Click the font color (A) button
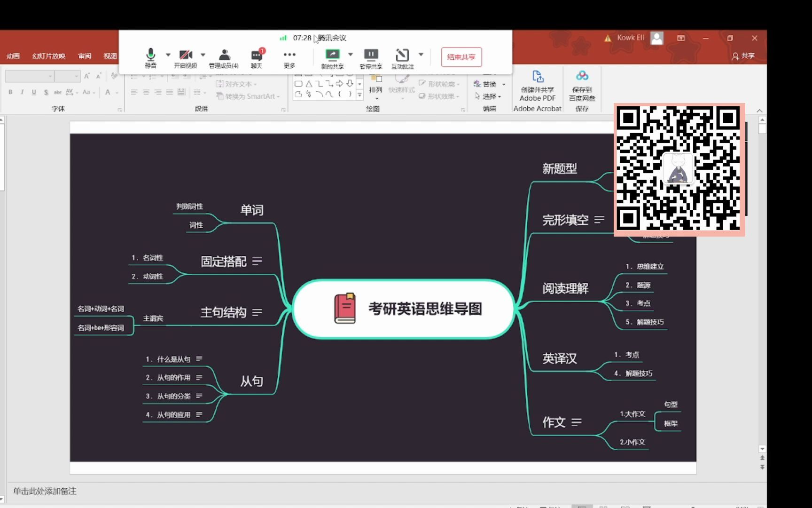The width and height of the screenshot is (812, 508). [x=108, y=92]
